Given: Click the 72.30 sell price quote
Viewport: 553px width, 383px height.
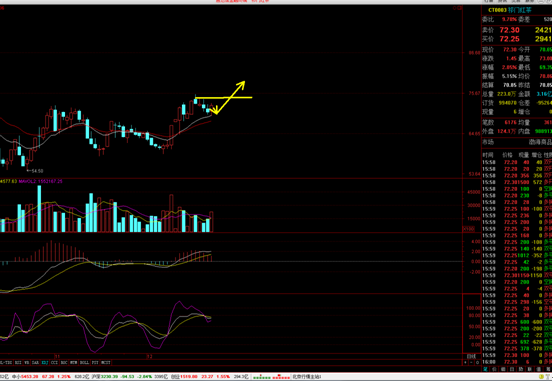Looking at the screenshot, I should (x=509, y=30).
